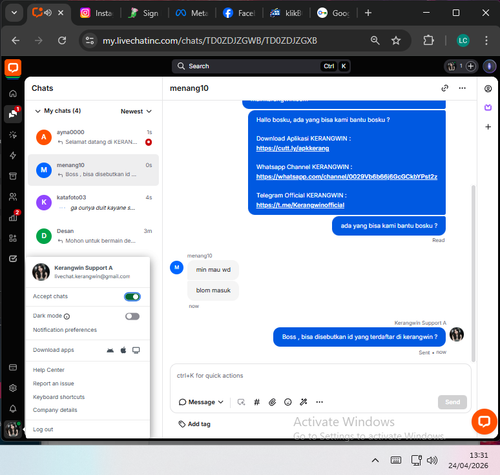
Task: Click Log out in profile menu
Action: pos(43,429)
